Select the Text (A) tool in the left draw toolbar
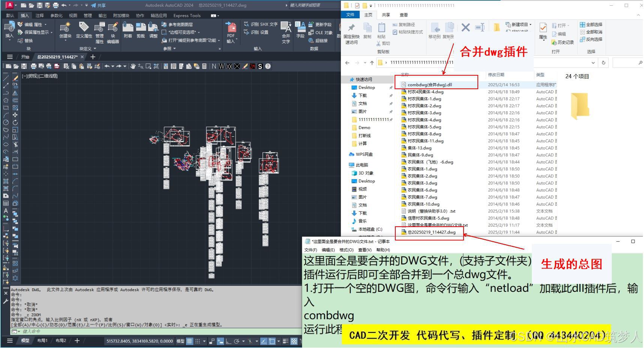The height and width of the screenshot is (348, 644). point(6,211)
